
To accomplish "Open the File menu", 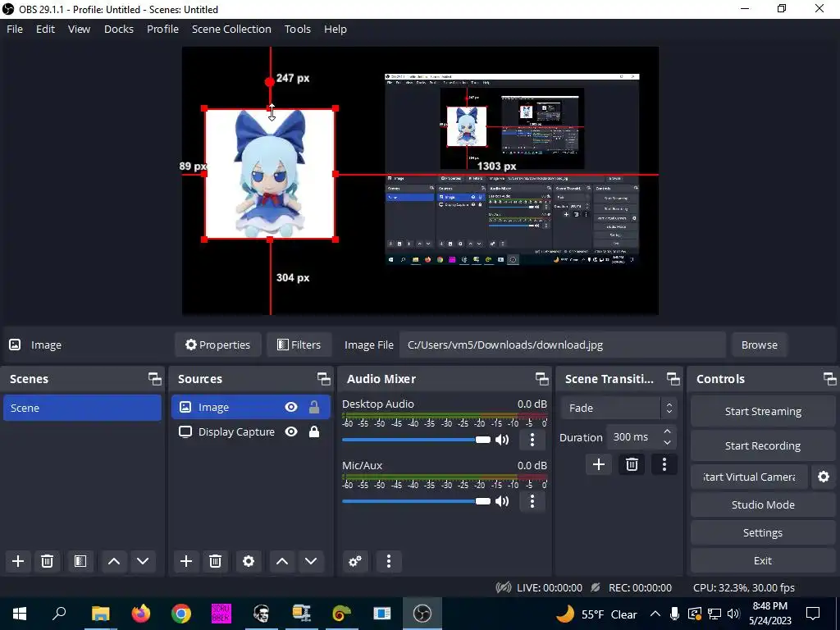I will [x=15, y=29].
